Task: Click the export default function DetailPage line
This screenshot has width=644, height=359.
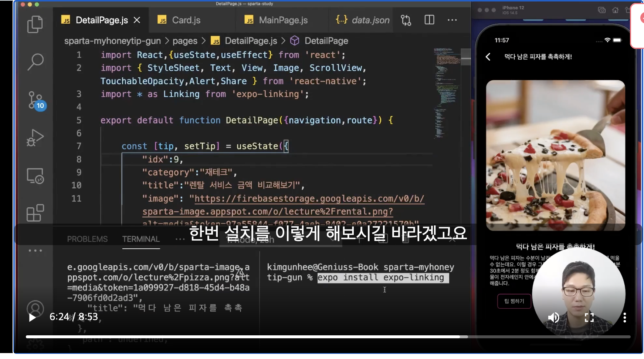Action: (247, 120)
